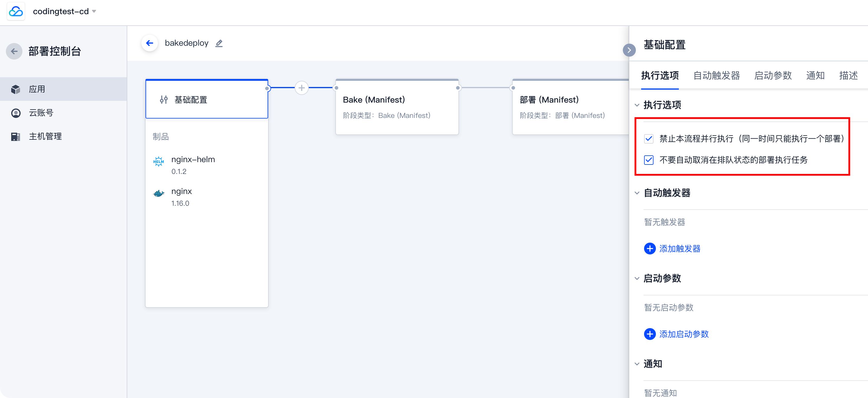The width and height of the screenshot is (868, 398).
Task: Collapse the right panel with arrow button
Action: point(629,50)
